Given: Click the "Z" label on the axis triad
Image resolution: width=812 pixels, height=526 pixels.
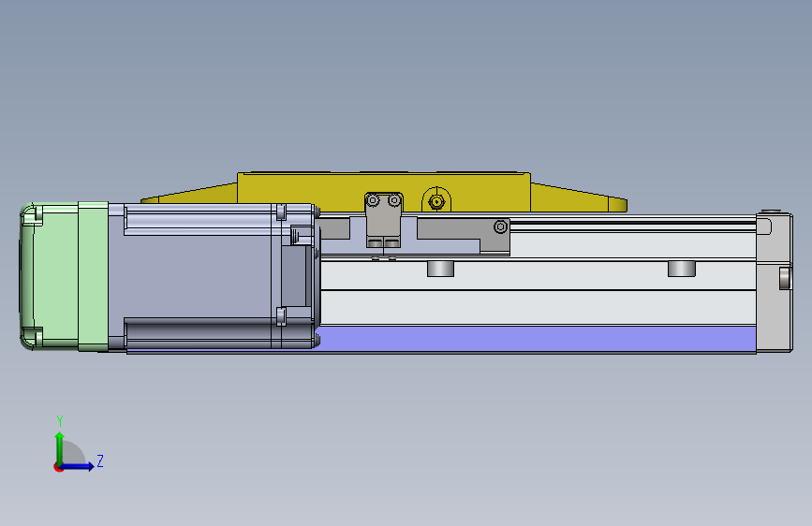Looking at the screenshot, I should (100, 460).
